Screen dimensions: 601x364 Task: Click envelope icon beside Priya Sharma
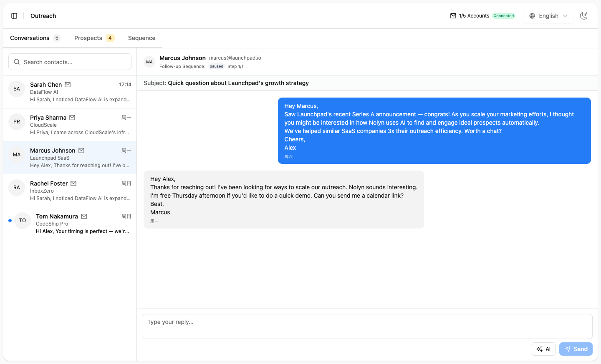coord(72,118)
